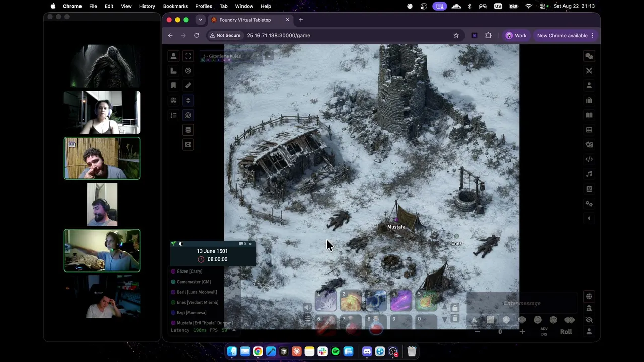Viewport: 644px width, 362px height.
Task: Select player 'Enes [Verdant Mierna]'
Action: [197, 302]
